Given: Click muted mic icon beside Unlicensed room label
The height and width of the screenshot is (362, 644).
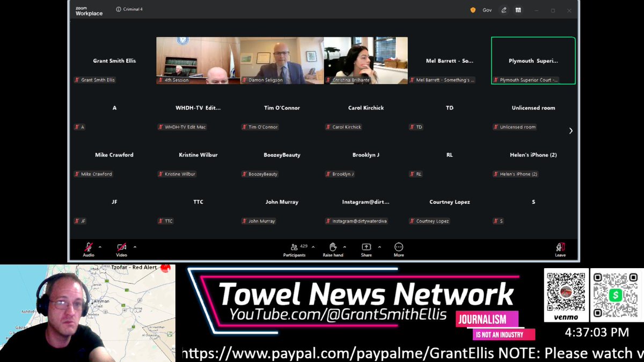Looking at the screenshot, I should click(496, 127).
